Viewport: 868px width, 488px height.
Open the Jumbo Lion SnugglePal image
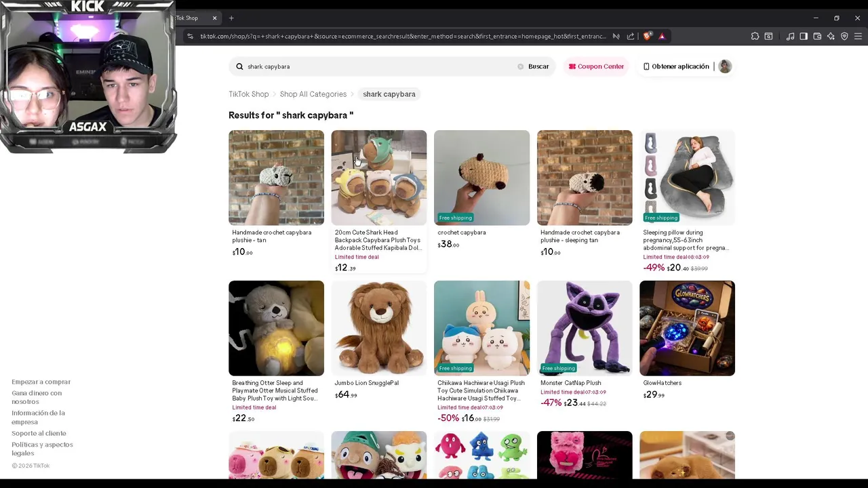pyautogui.click(x=379, y=328)
